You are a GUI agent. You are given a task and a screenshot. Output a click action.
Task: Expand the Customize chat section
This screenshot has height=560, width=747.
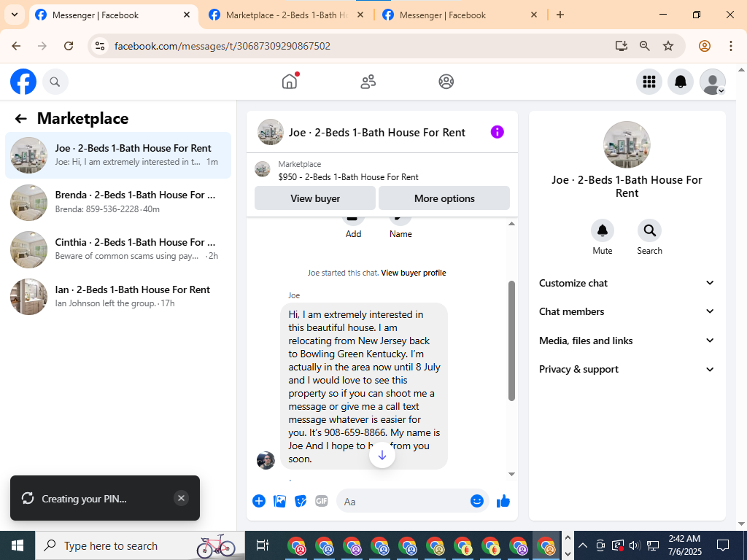point(627,283)
